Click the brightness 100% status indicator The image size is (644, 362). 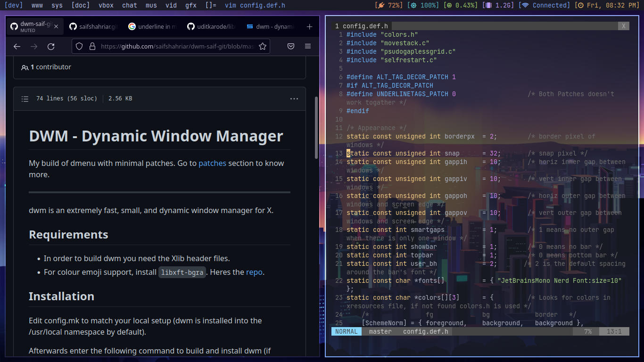click(x=424, y=5)
